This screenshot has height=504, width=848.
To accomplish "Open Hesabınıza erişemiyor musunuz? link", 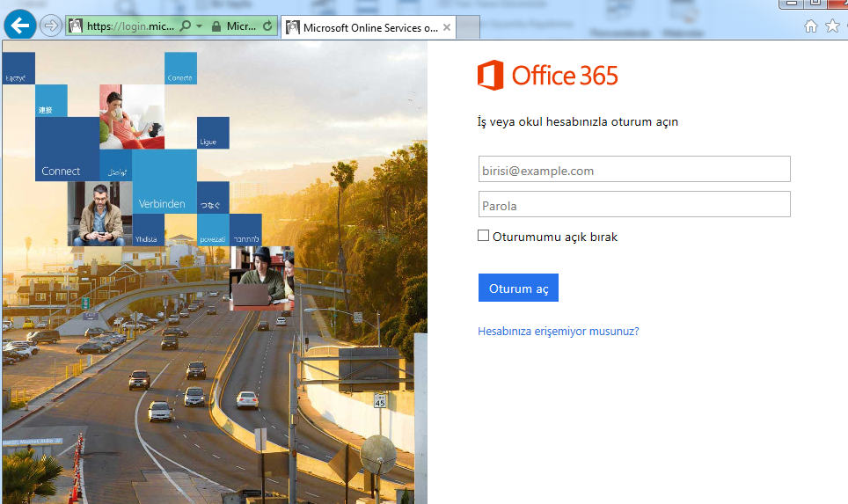I will (x=558, y=331).
